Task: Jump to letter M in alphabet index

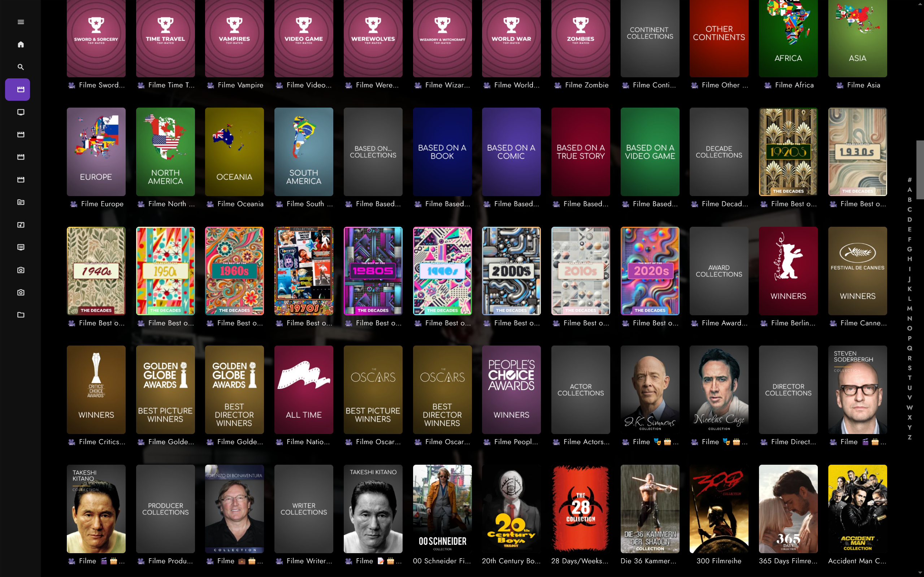Action: click(x=910, y=308)
